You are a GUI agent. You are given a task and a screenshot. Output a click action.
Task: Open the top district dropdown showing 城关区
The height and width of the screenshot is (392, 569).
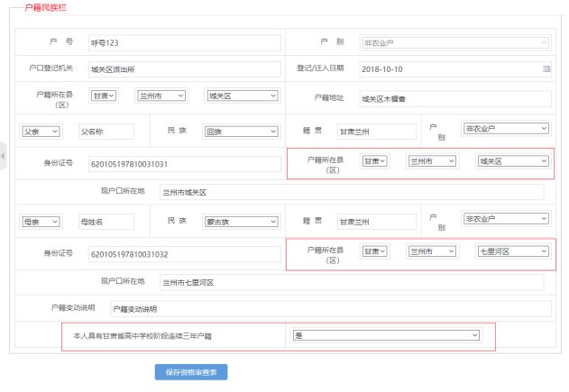pos(242,96)
